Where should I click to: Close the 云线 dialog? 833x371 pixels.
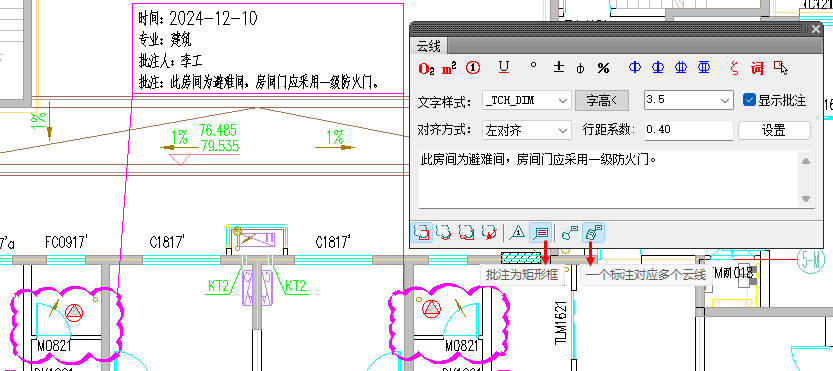tap(817, 29)
